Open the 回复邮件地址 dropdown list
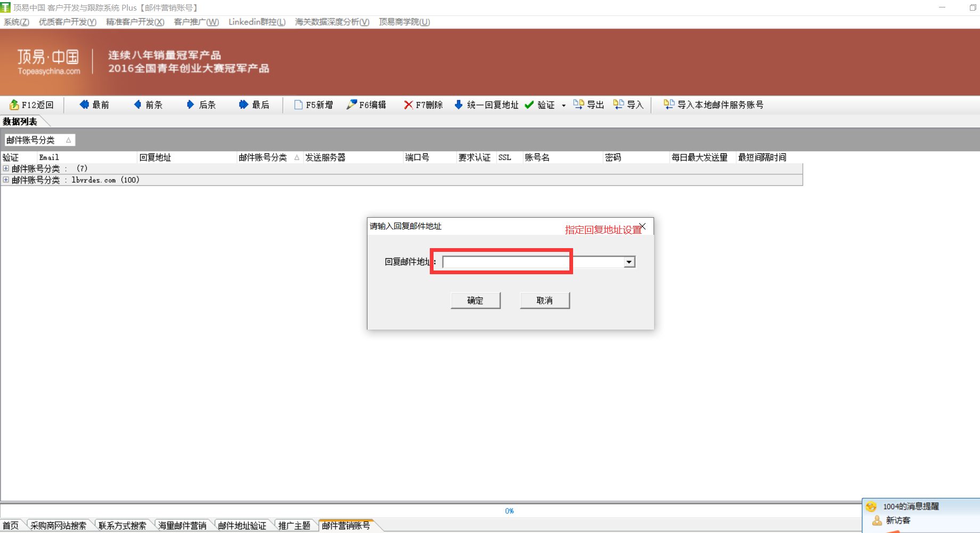Viewport: 980px width, 533px height. [629, 261]
